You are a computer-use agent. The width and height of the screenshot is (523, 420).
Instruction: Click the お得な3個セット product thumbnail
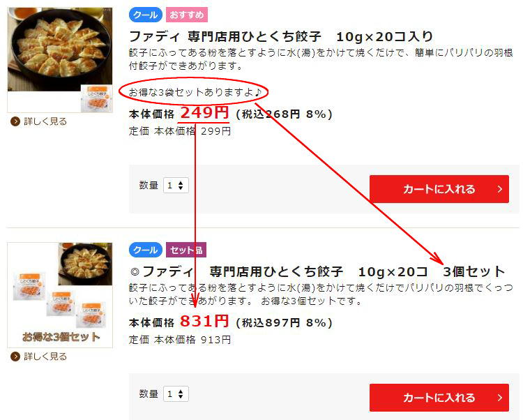(60, 295)
